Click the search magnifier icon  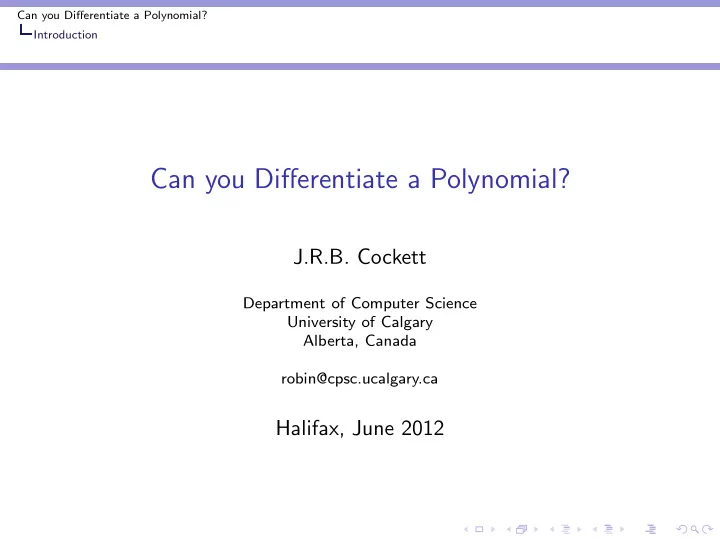[x=695, y=530]
